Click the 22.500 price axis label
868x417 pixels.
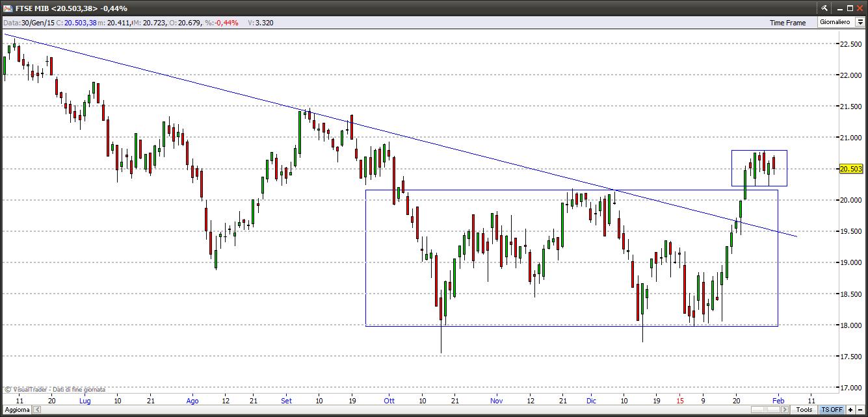pos(851,44)
